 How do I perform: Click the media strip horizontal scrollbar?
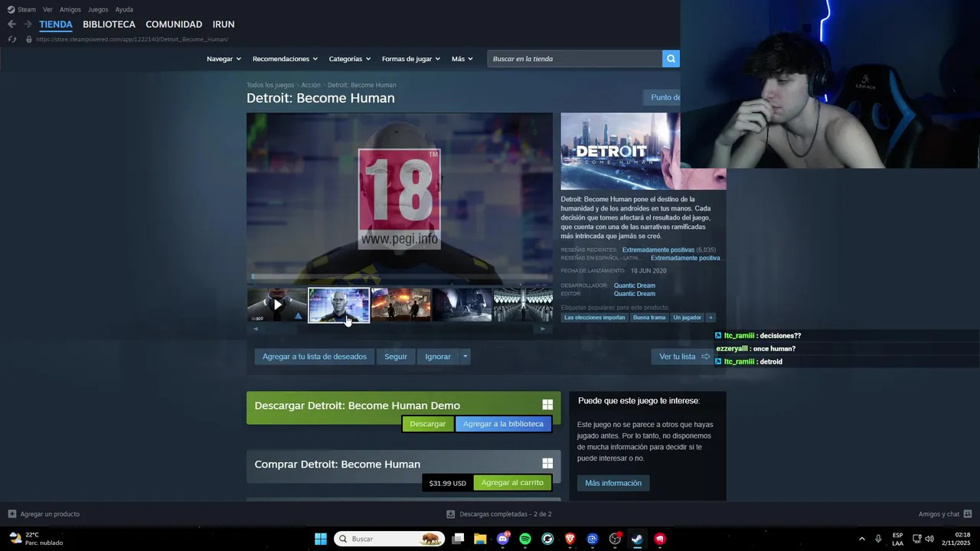[399, 329]
